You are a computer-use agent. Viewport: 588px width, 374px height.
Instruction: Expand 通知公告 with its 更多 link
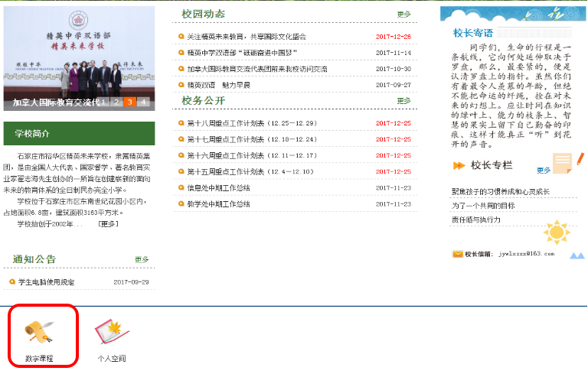click(142, 260)
